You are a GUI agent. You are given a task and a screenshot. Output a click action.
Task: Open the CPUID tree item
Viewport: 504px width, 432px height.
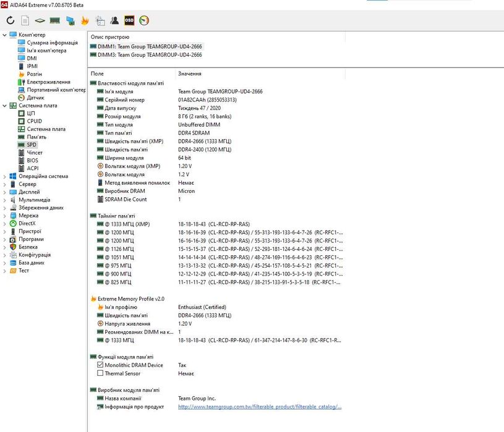(x=34, y=121)
